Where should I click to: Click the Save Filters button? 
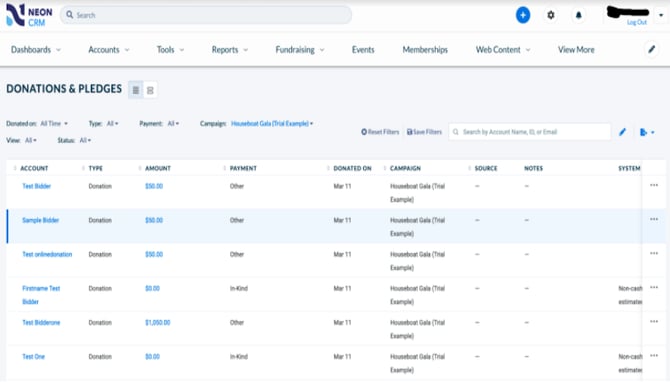pos(424,132)
